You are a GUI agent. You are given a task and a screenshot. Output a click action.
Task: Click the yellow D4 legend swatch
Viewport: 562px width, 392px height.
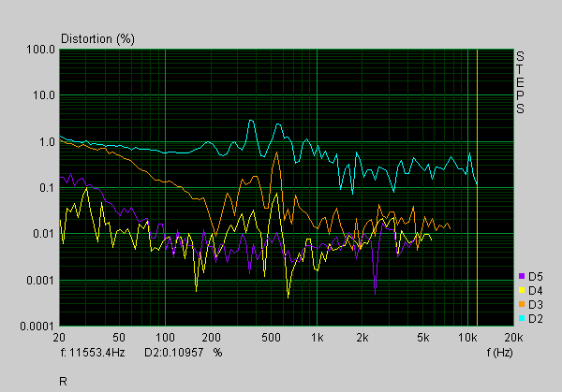522,290
